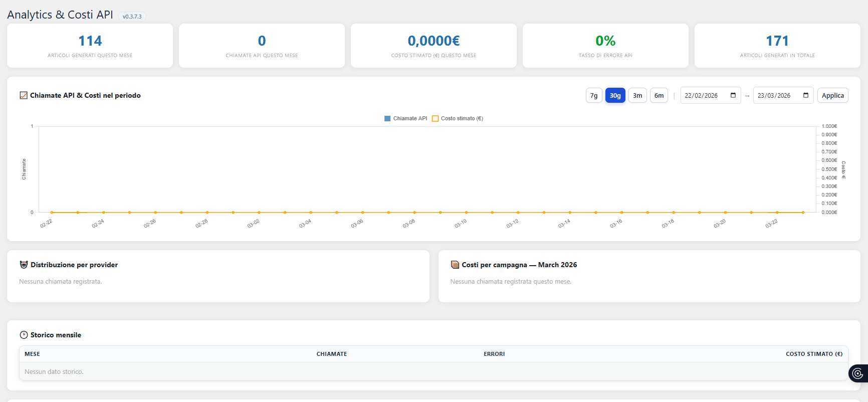Select the 30g period button
868x402 pixels.
point(615,95)
